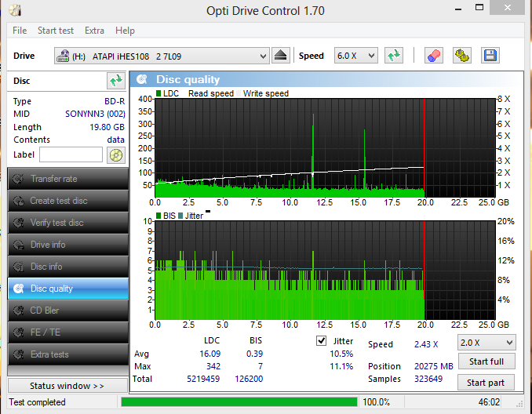532x414 pixels.
Task: Click the Create test disc sidebar icon
Action: click(x=18, y=201)
